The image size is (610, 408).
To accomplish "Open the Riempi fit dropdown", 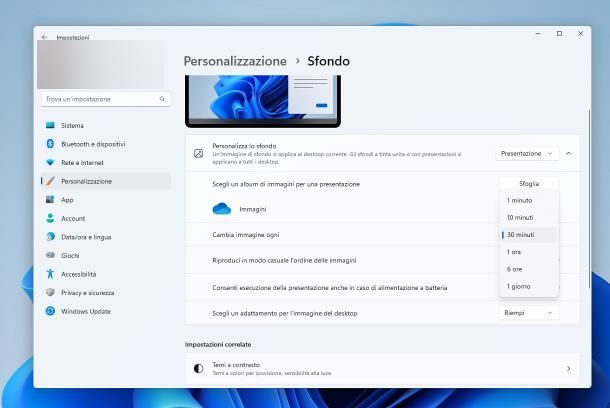I will click(529, 313).
